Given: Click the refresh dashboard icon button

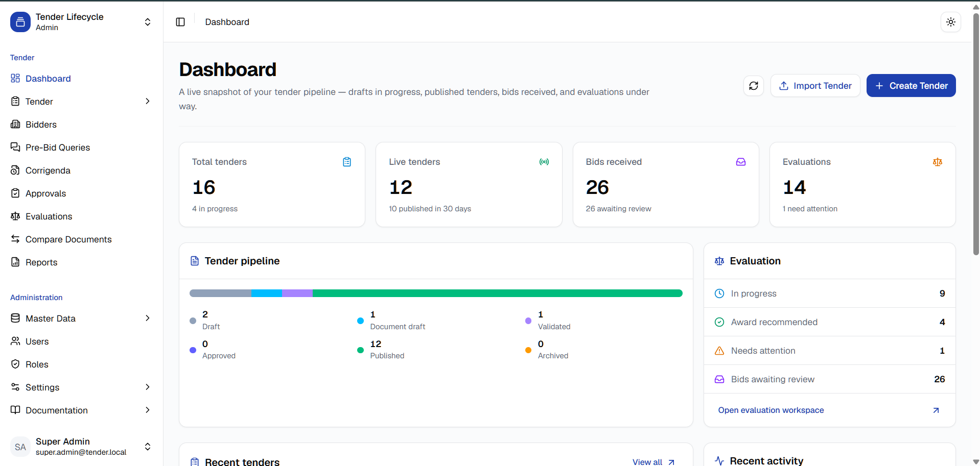Looking at the screenshot, I should [x=754, y=86].
